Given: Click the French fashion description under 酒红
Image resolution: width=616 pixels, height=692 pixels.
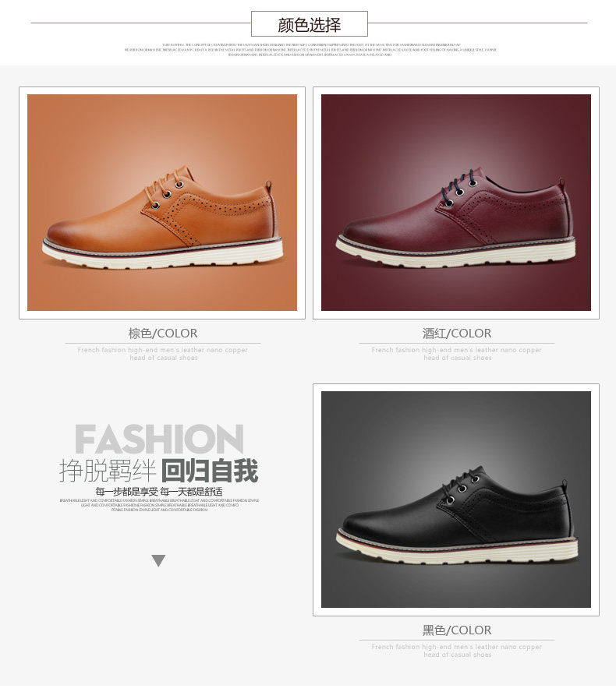Looking at the screenshot, I should coord(457,354).
